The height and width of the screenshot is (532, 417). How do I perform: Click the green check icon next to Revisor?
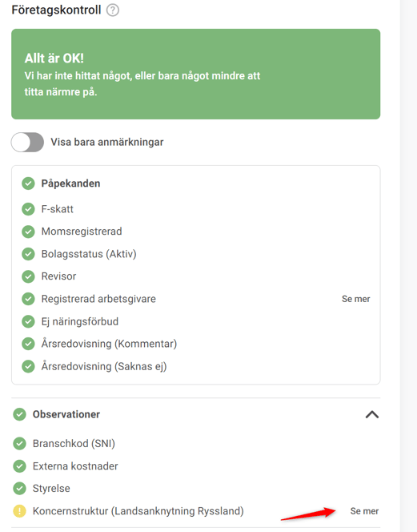pos(28,276)
